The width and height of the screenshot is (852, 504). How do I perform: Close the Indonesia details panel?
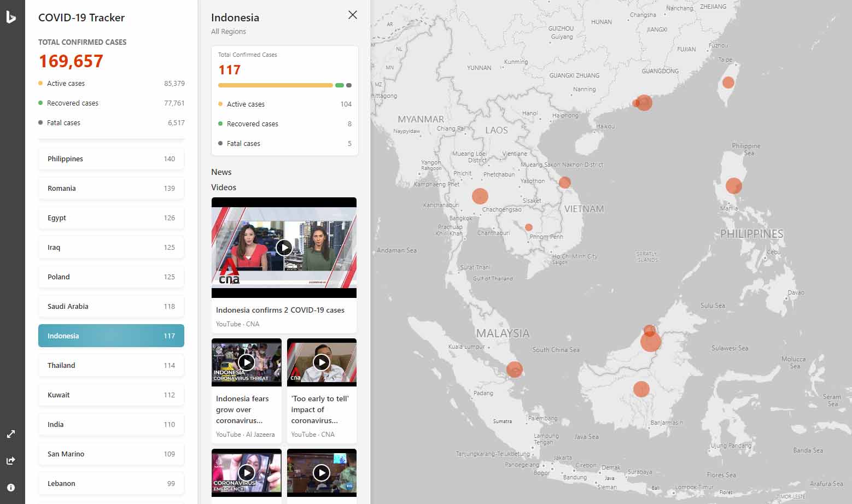point(352,15)
